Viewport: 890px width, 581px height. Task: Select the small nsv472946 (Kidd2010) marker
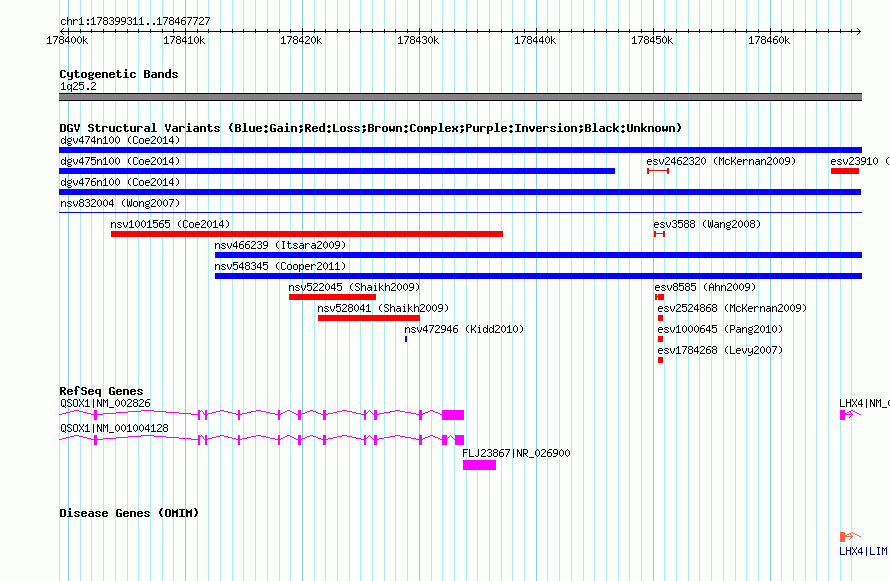[x=406, y=339]
